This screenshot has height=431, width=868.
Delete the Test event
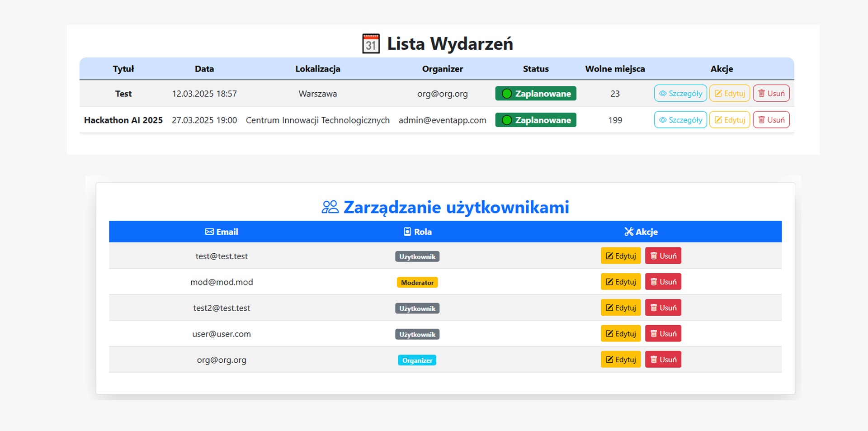pos(771,93)
